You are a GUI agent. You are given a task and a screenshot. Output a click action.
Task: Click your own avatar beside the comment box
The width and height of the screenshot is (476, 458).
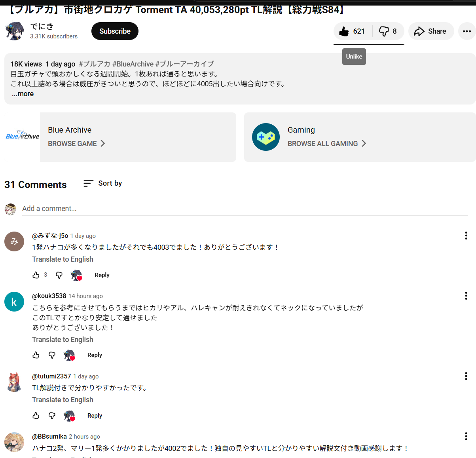10,209
